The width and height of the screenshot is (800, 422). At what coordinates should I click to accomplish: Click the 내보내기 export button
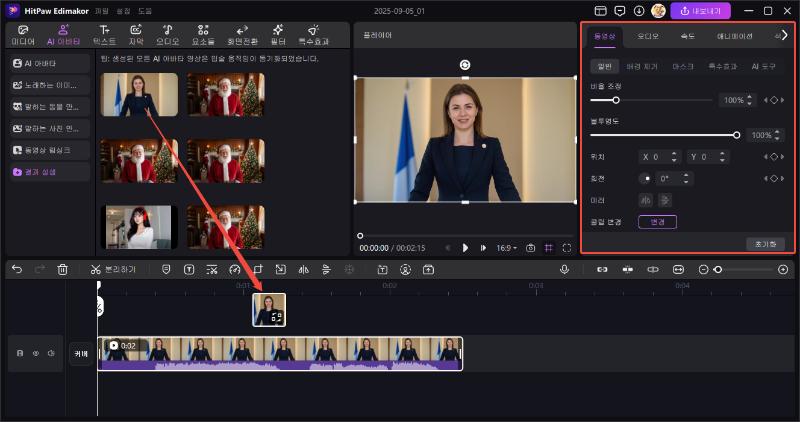point(701,11)
